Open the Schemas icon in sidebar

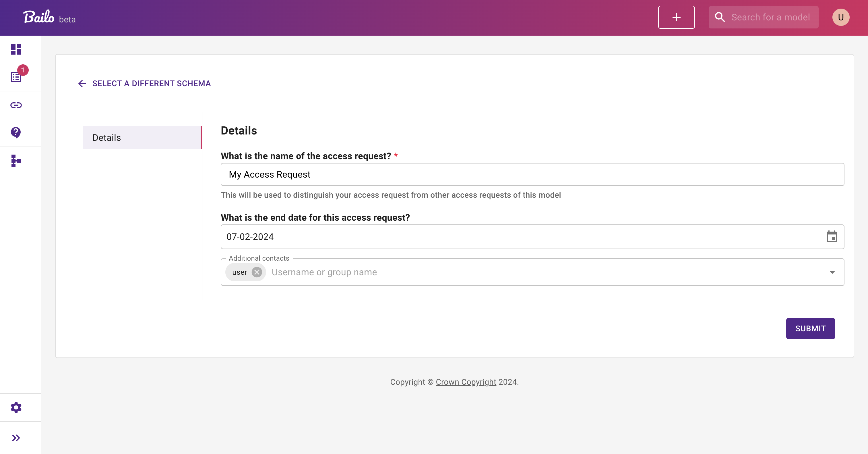pos(15,161)
